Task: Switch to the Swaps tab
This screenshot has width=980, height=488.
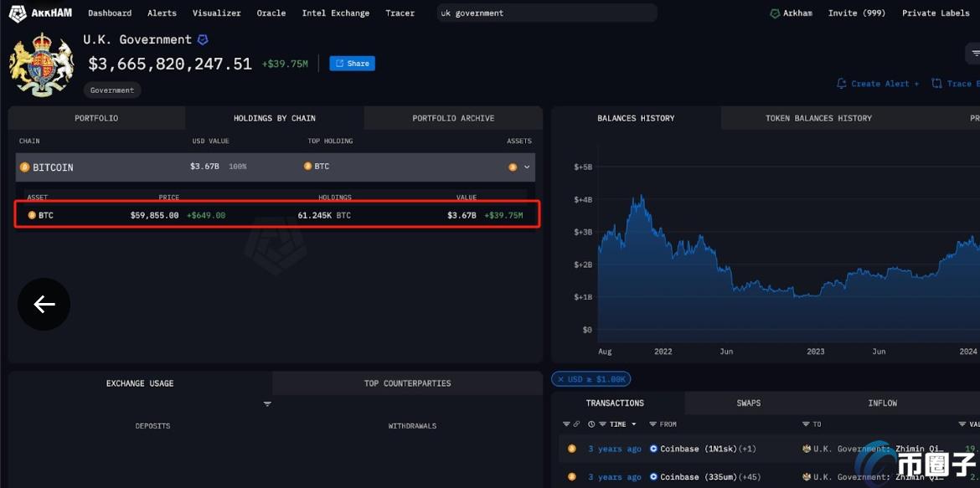Action: 749,403
